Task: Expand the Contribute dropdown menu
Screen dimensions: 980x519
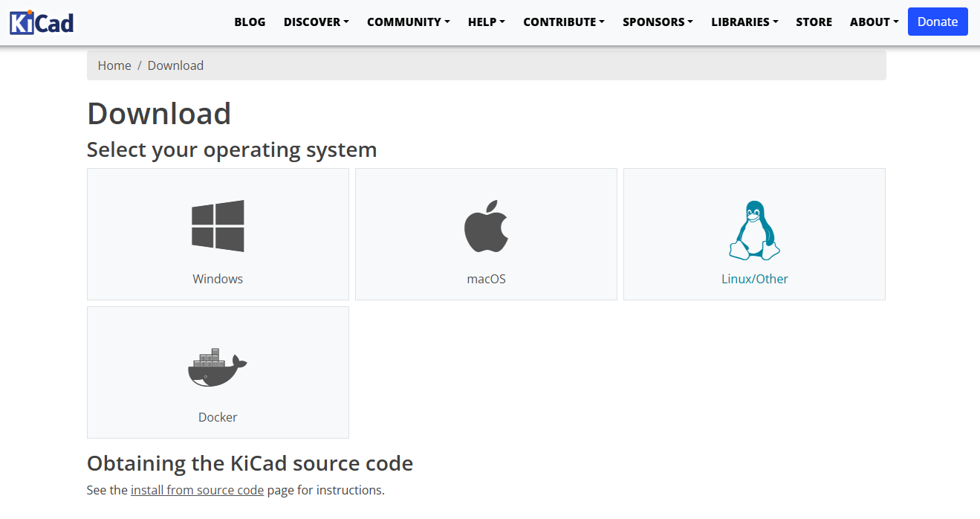Action: coord(564,22)
